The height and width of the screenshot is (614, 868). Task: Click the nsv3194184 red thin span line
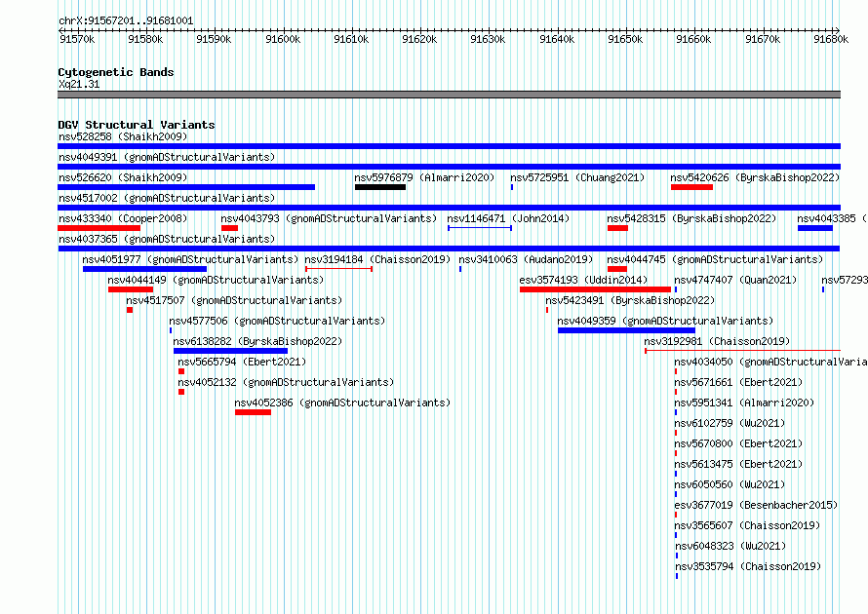(x=338, y=269)
